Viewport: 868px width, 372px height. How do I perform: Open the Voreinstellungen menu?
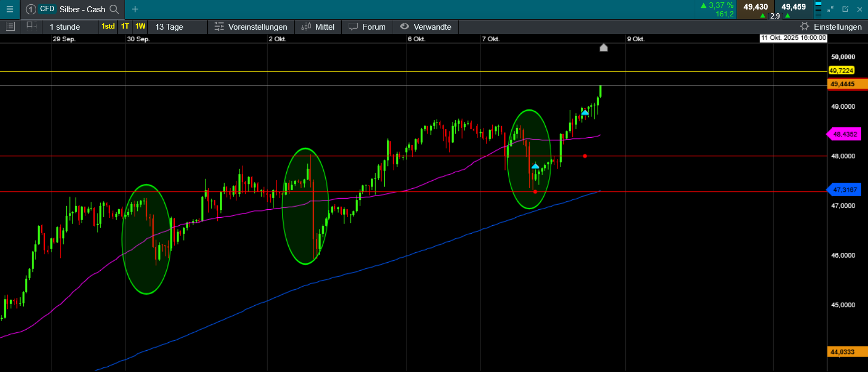251,26
